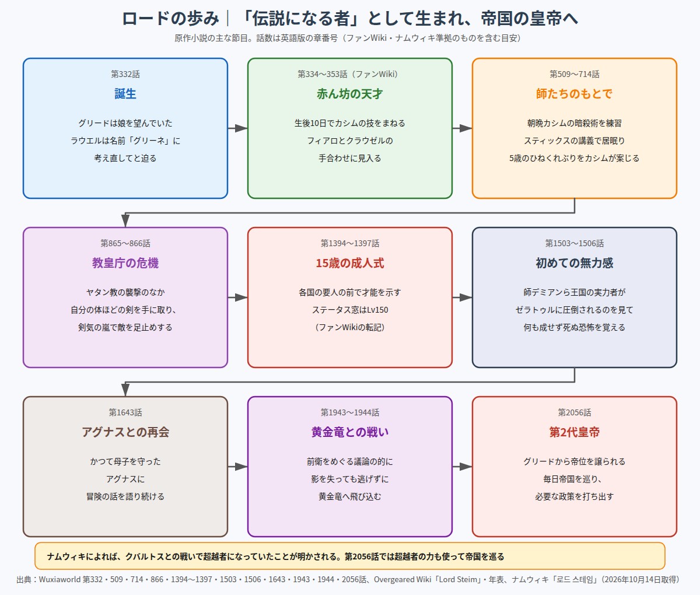Image resolution: width=700 pixels, height=595 pixels.
Task: Click the source citation line '出典：Wuxiaworld'
Action: click(350, 580)
